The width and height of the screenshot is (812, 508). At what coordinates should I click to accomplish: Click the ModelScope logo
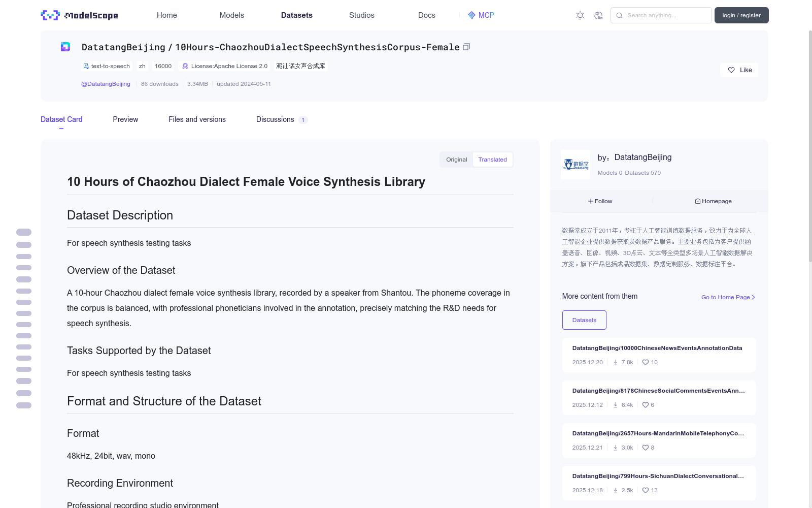point(79,15)
